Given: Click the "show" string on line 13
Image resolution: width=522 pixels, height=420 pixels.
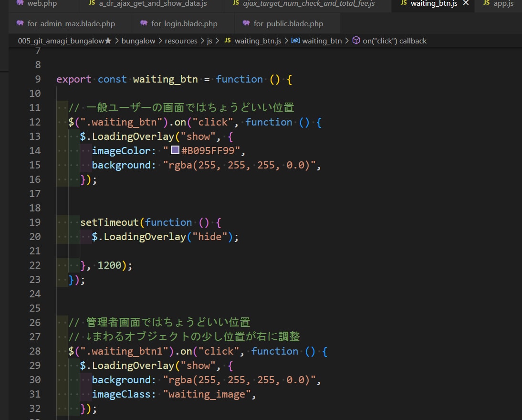Looking at the screenshot, I should 198,136.
